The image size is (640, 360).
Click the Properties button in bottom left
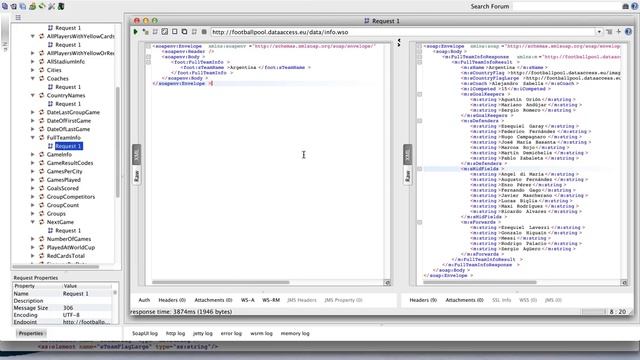[x=31, y=333]
